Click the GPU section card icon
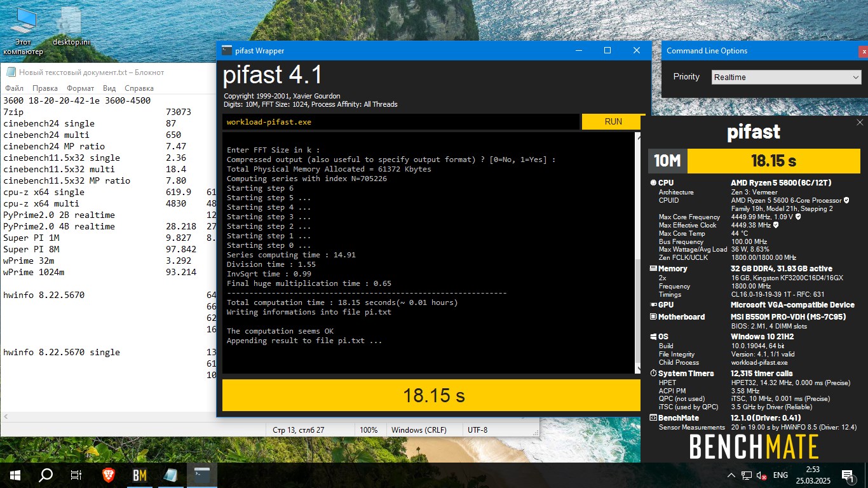868x488 pixels. [x=653, y=305]
